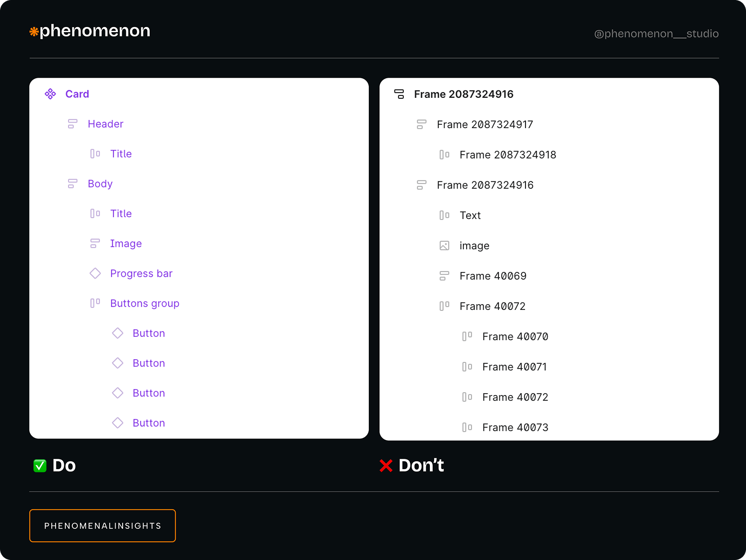Click the text layer icon beside Title
The width and height of the screenshot is (746, 560).
(x=95, y=154)
